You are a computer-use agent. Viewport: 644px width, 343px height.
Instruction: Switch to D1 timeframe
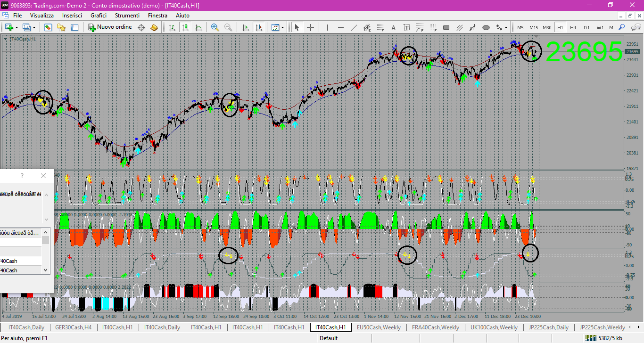586,27
